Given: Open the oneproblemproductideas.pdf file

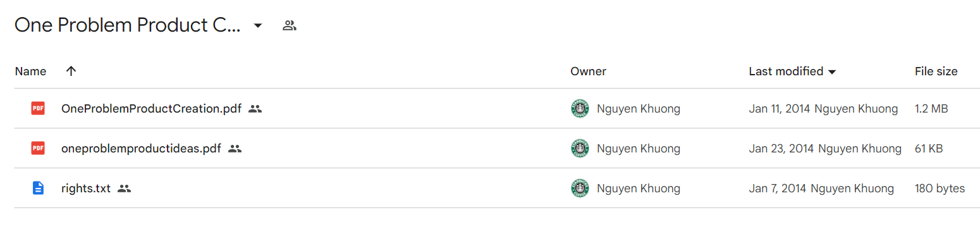Looking at the screenshot, I should point(141,149).
